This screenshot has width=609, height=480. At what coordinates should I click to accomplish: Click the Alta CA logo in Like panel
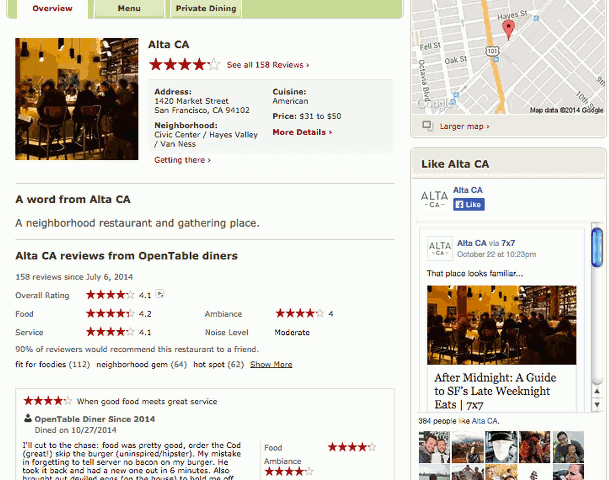[x=434, y=199]
